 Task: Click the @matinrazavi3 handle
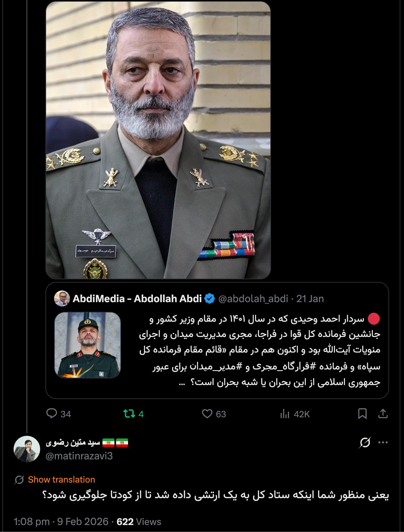(79, 456)
